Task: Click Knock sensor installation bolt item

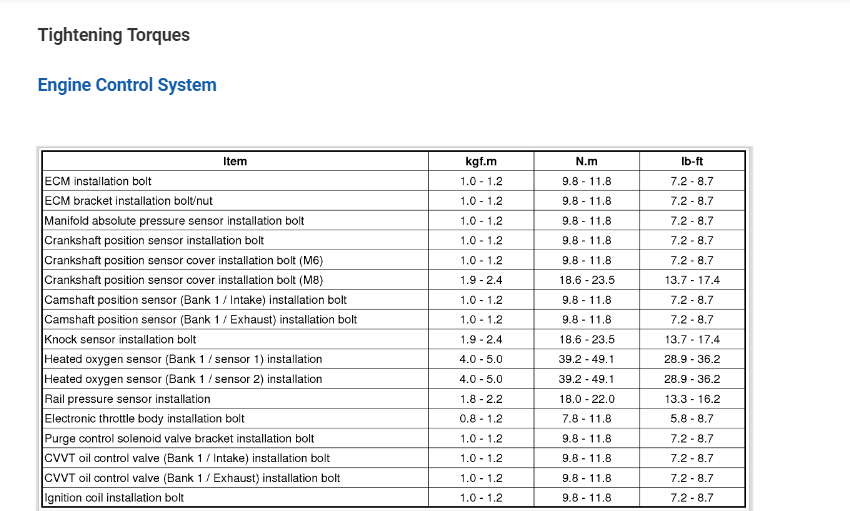Action: pos(121,340)
